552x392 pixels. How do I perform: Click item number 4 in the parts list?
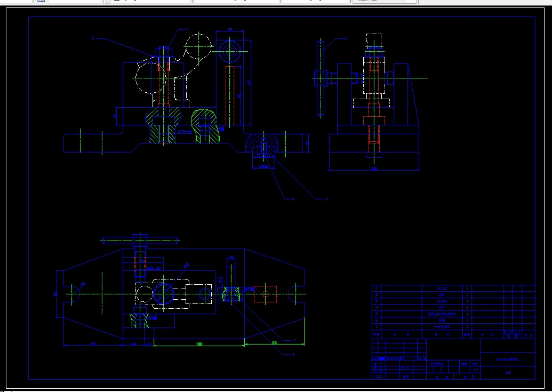click(377, 308)
